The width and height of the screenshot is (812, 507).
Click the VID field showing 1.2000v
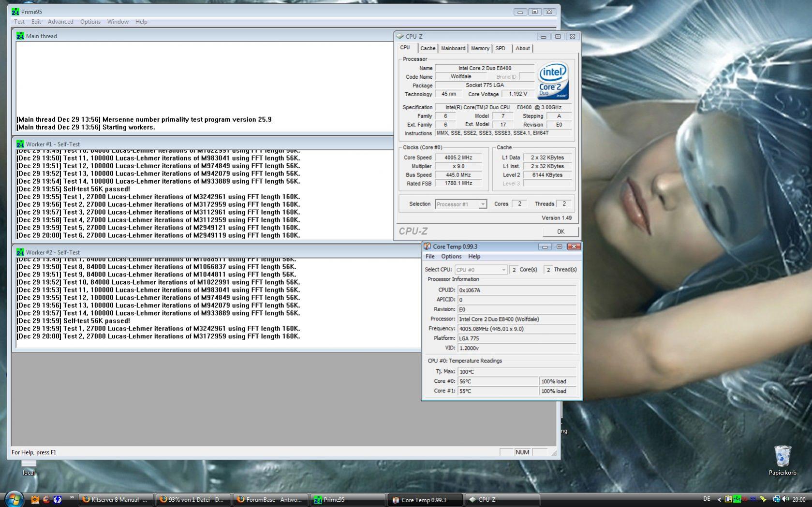(517, 348)
